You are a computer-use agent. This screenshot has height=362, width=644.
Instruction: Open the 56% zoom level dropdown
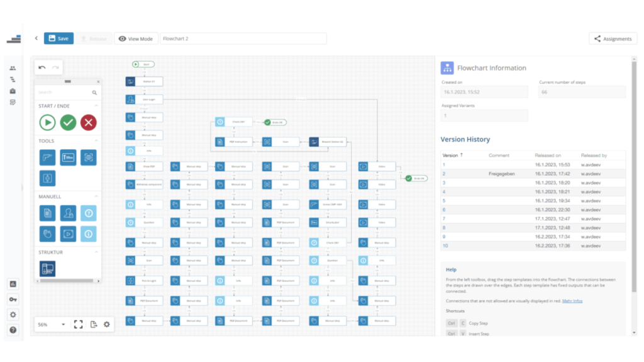[51, 324]
